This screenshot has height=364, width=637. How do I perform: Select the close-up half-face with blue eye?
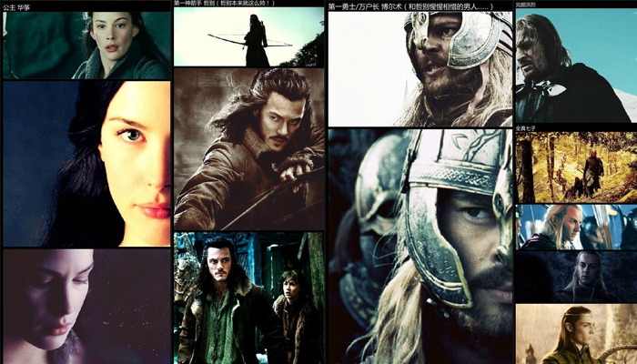(86, 164)
